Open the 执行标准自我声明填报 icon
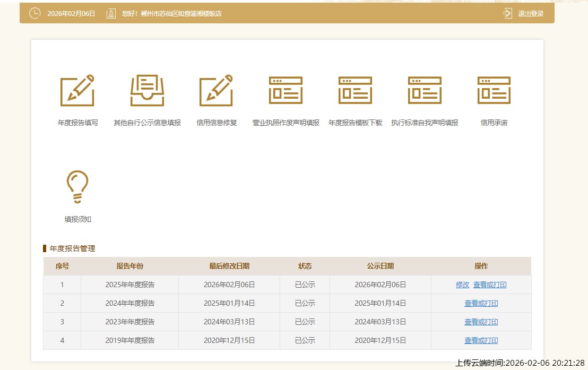Viewport: 588px width, 370px height. (425, 90)
